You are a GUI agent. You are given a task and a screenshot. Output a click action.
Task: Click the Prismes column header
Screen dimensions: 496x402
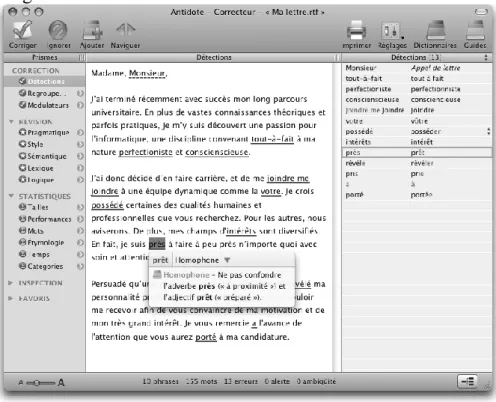click(45, 57)
